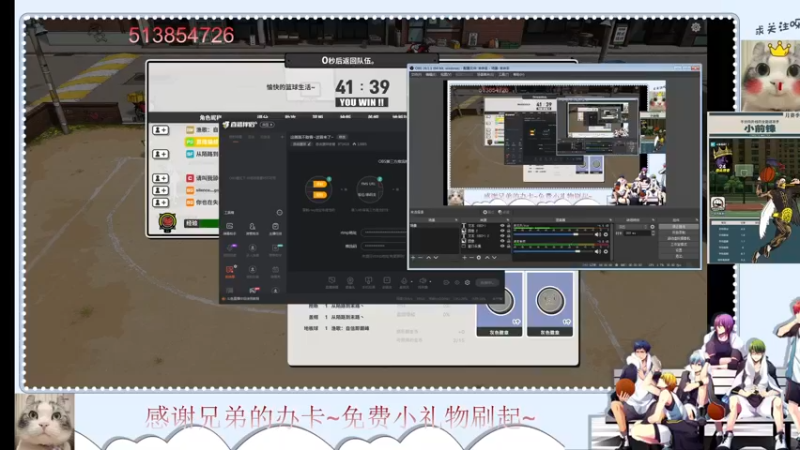Lock the window capture source in OBS
The height and width of the screenshot is (450, 800).
point(509,246)
